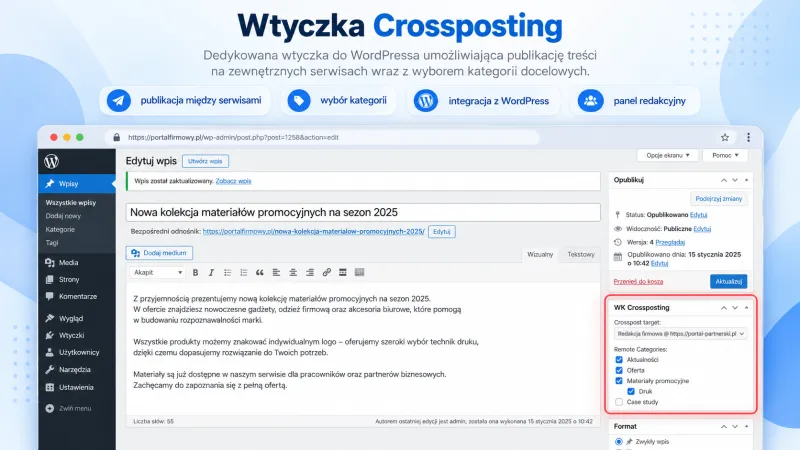Open the Crosspost target dropdown
Image resolution: width=800 pixels, height=450 pixels.
tap(681, 334)
